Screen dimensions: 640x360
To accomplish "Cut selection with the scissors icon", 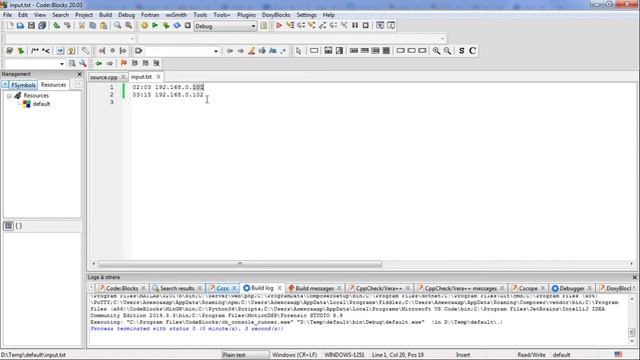I will click(82, 26).
